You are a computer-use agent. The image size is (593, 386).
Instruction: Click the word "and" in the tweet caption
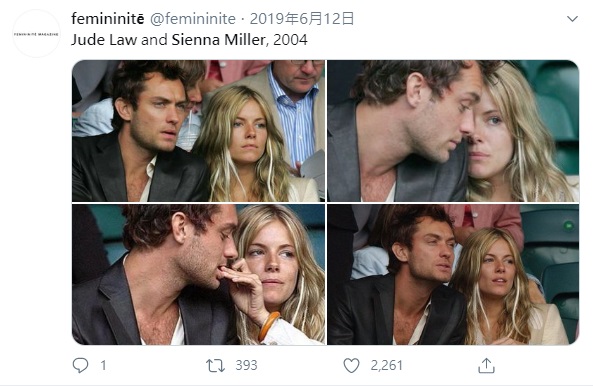(x=154, y=40)
